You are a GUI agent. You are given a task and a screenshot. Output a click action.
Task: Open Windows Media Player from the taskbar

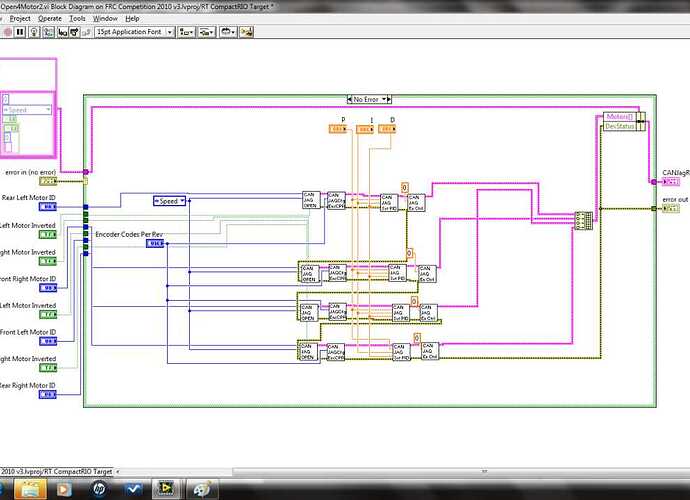64,489
